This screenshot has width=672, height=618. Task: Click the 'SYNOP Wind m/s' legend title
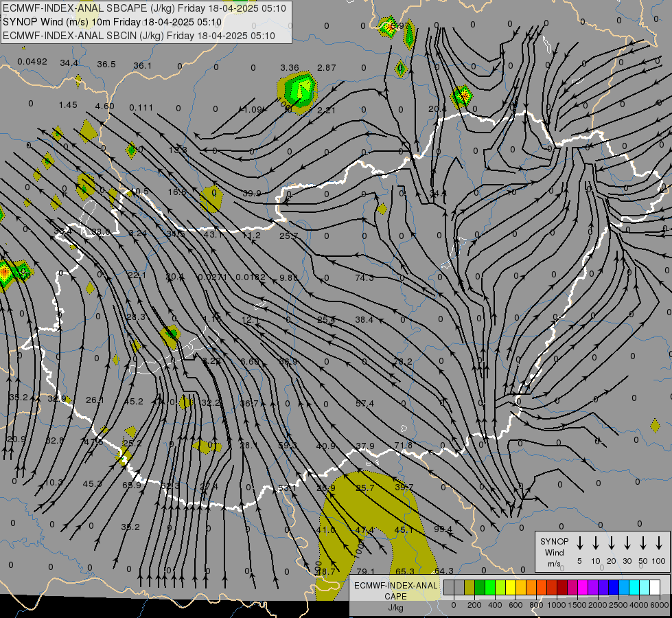(554, 552)
